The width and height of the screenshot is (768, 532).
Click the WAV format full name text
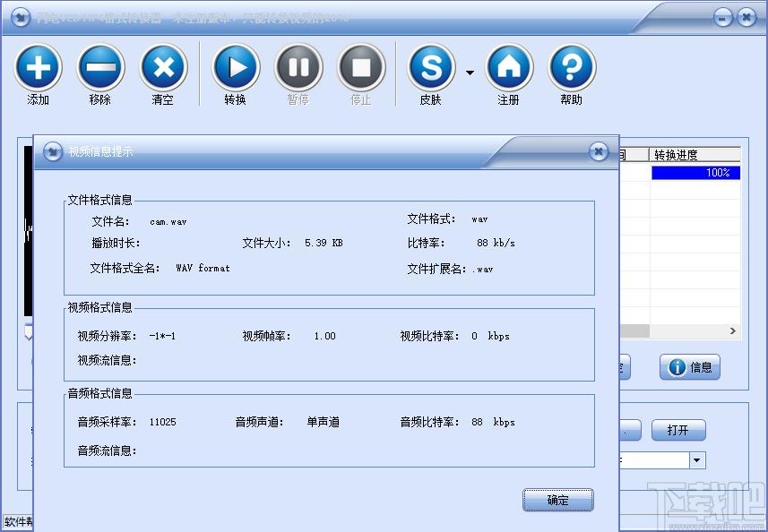tap(203, 268)
